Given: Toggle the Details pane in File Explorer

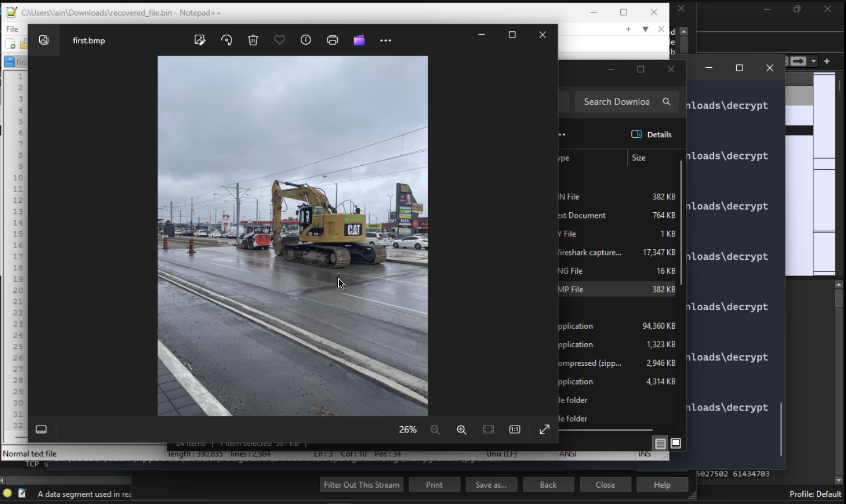Looking at the screenshot, I should (652, 134).
